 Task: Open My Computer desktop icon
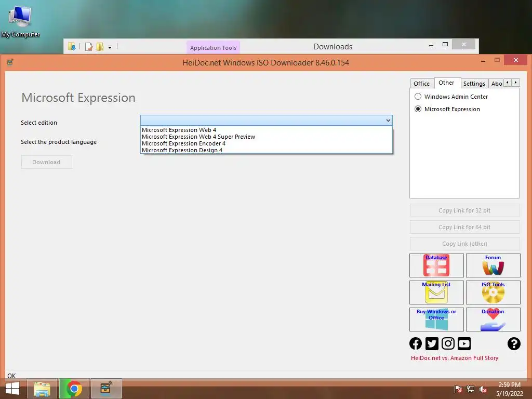(x=20, y=22)
